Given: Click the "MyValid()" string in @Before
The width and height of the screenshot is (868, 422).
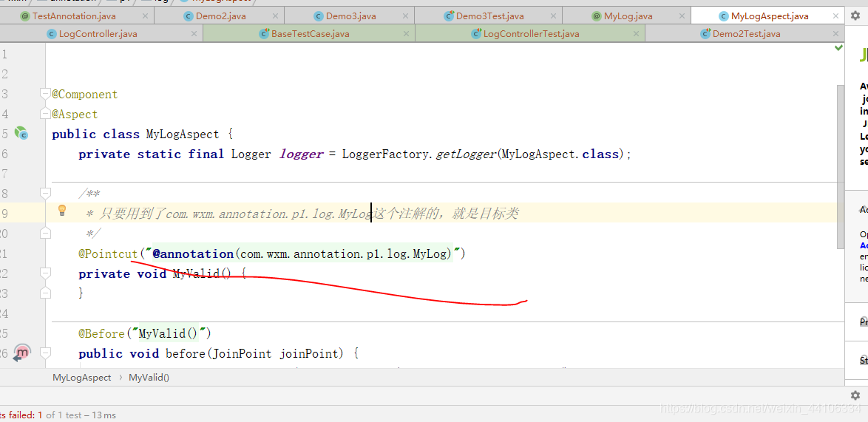Looking at the screenshot, I should (168, 333).
